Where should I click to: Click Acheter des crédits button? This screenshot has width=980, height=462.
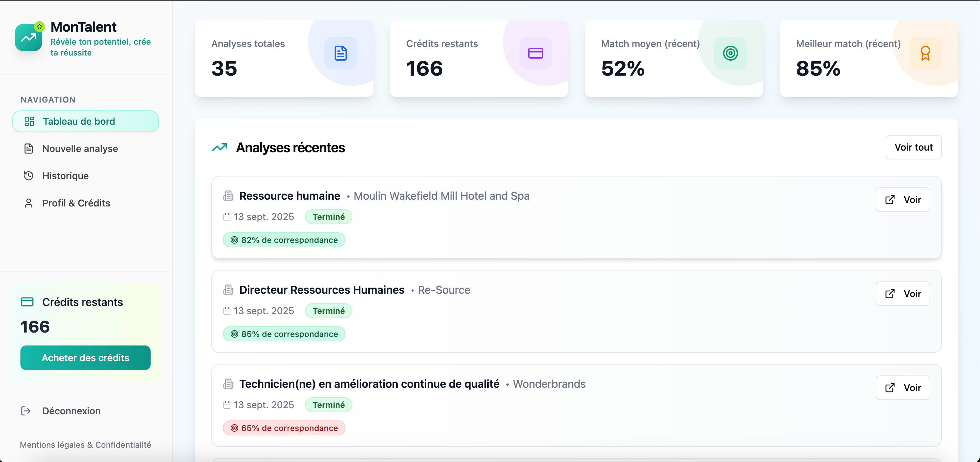[x=86, y=358]
